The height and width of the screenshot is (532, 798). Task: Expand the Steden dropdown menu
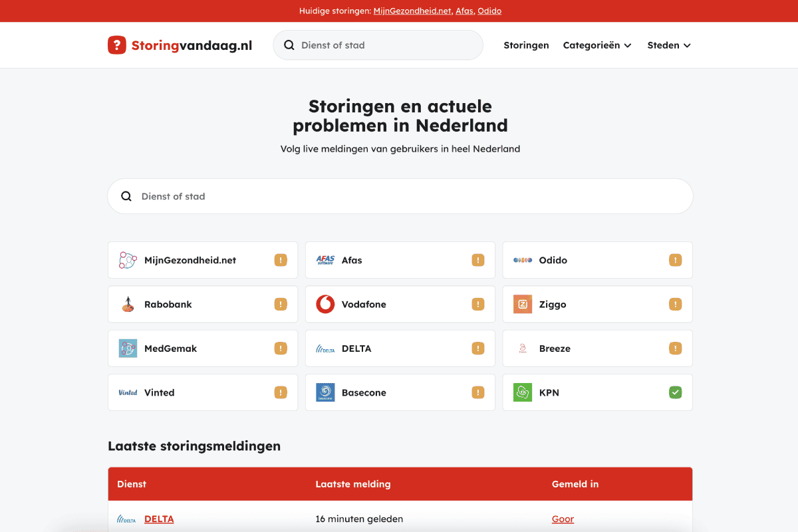(x=669, y=45)
